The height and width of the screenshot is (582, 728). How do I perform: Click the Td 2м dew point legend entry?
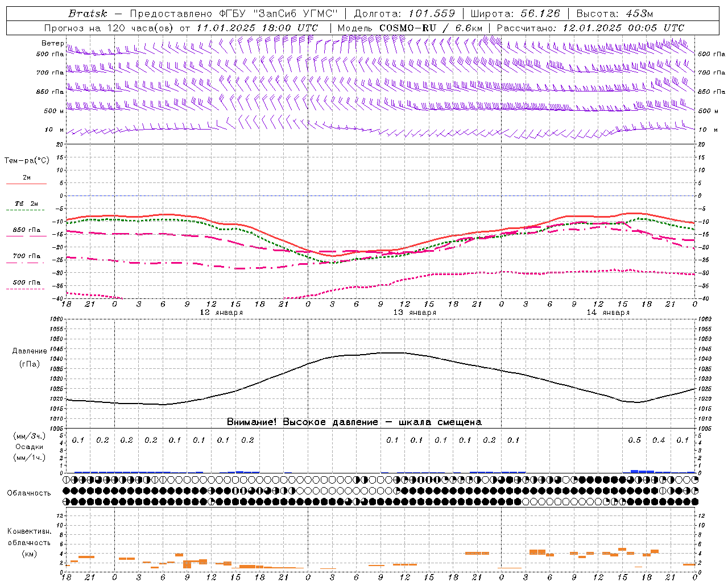27,203
